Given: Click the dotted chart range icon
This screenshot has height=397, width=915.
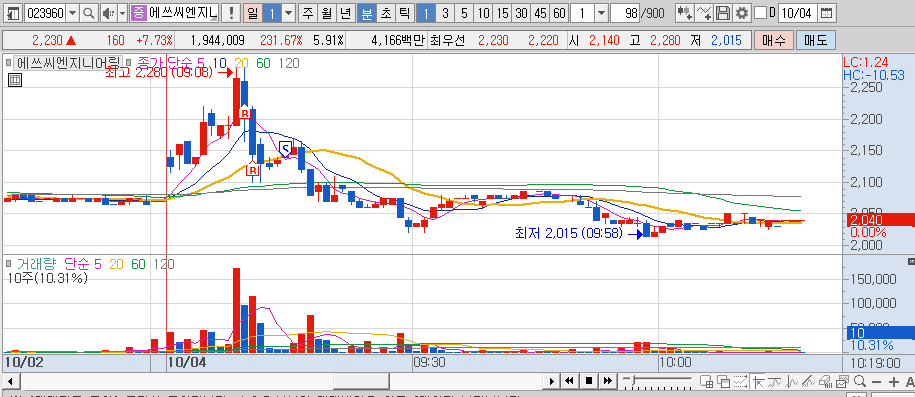Looking at the screenshot, I should click(742, 382).
